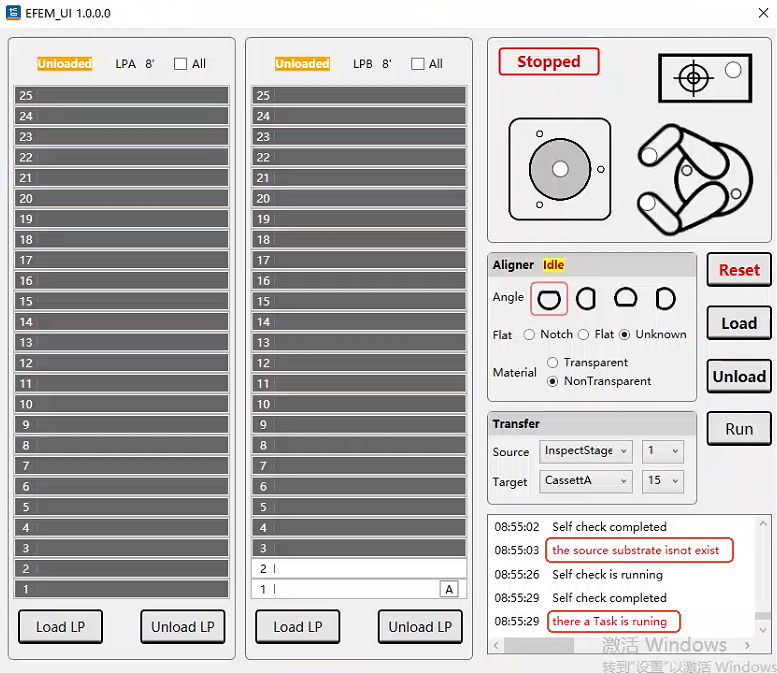Choose the Transparent material option
The image size is (777, 673).
[x=553, y=363]
